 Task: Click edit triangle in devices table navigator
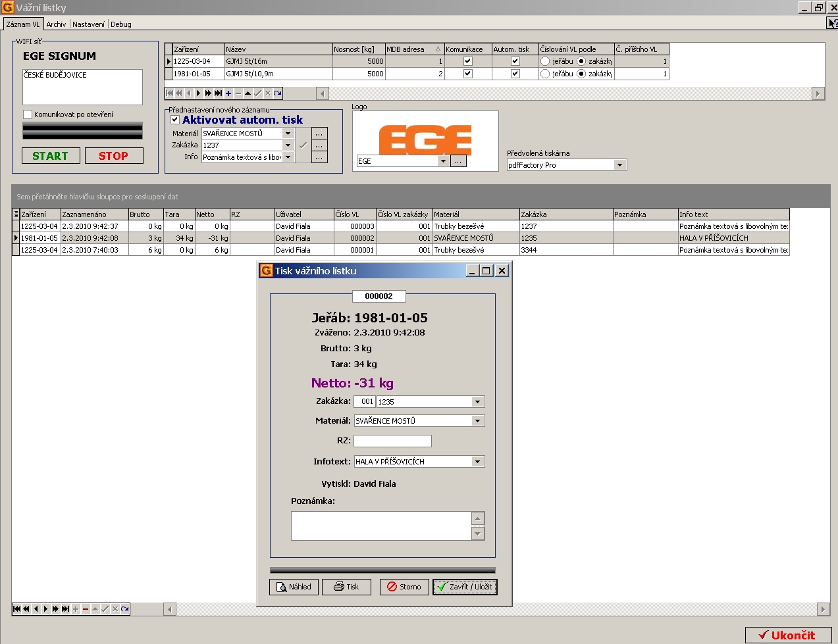pos(248,93)
